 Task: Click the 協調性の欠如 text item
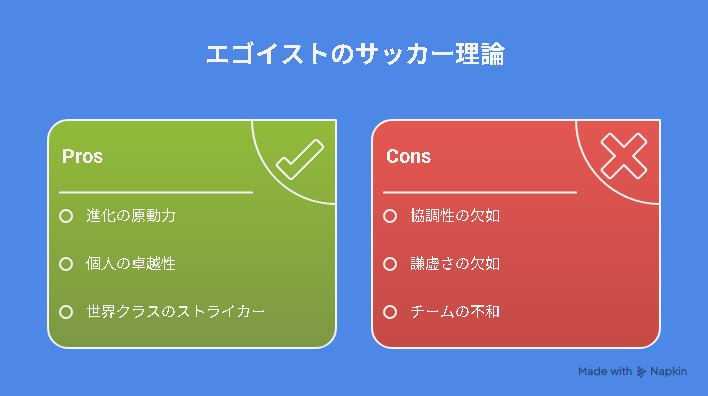[x=455, y=216]
